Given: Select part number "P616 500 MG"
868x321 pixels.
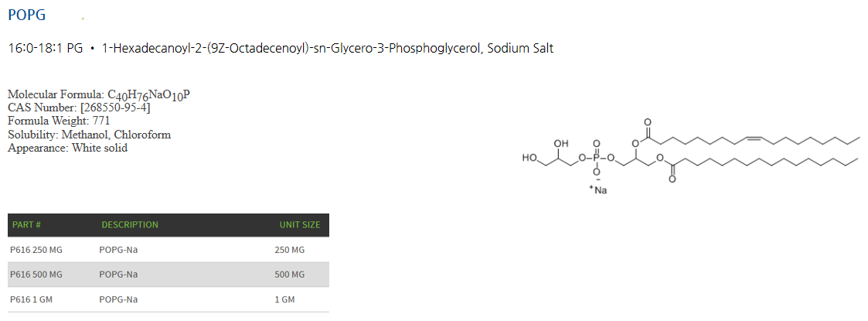Looking at the screenshot, I should click(36, 275).
